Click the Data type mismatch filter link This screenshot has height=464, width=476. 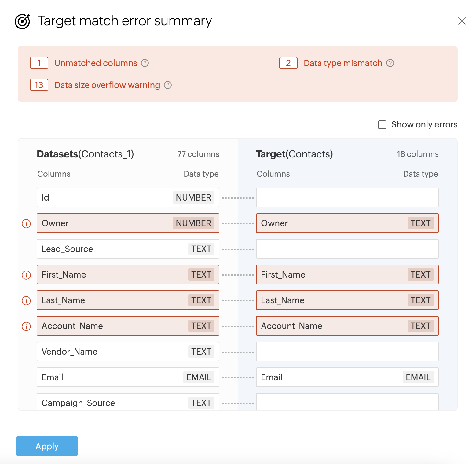click(x=343, y=63)
